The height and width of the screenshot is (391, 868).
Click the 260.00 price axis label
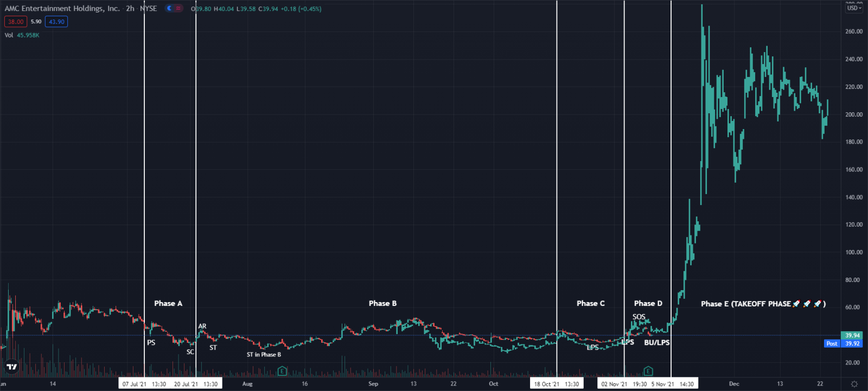click(x=854, y=31)
